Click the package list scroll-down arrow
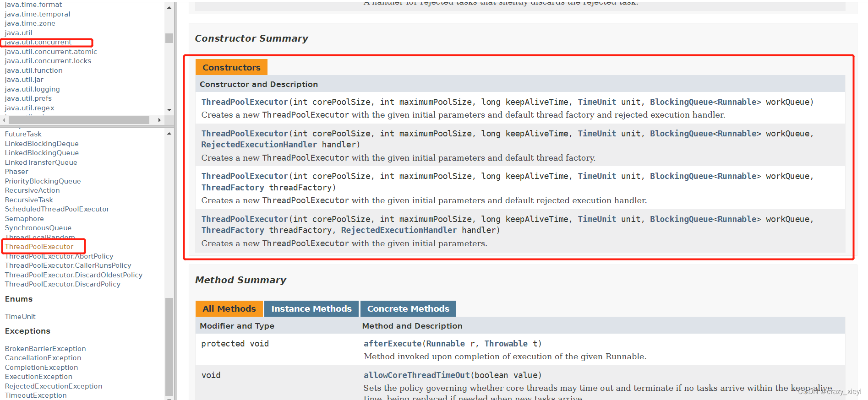The image size is (868, 400). click(x=169, y=110)
